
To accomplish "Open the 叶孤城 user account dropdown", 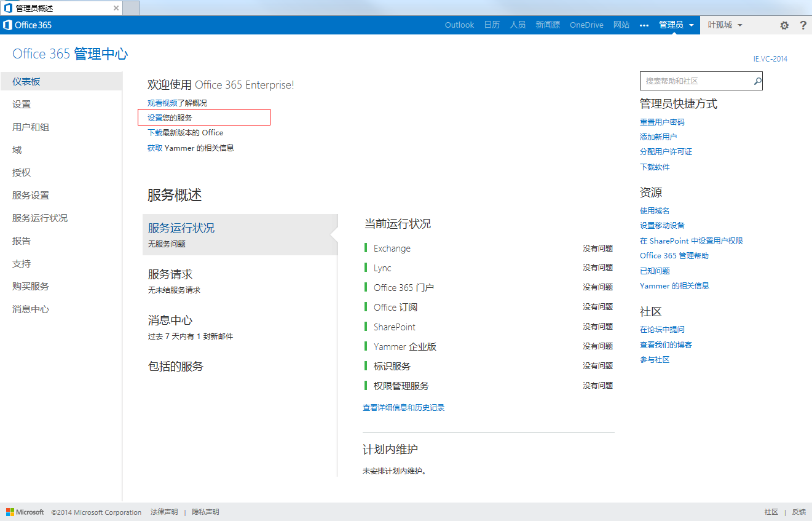I will coord(725,25).
